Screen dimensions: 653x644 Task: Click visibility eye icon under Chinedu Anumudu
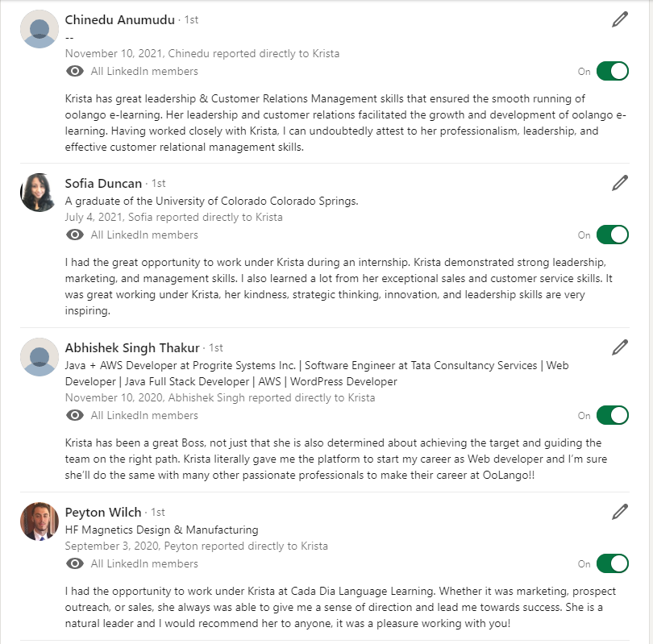coord(75,72)
